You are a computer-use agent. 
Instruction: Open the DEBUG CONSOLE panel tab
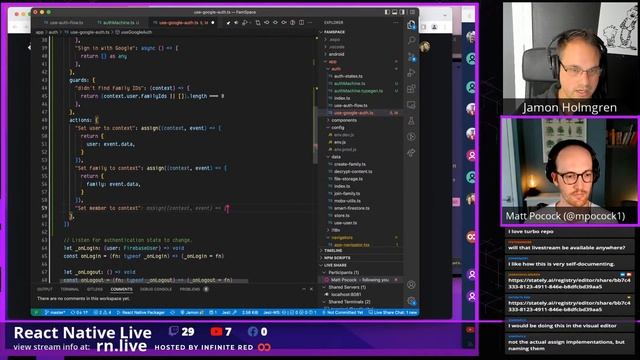point(156,289)
